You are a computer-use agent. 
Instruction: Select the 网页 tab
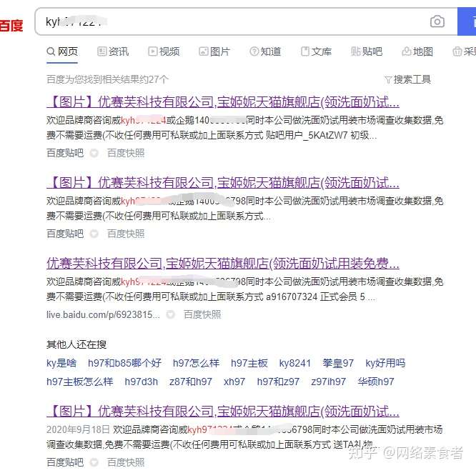(x=62, y=51)
